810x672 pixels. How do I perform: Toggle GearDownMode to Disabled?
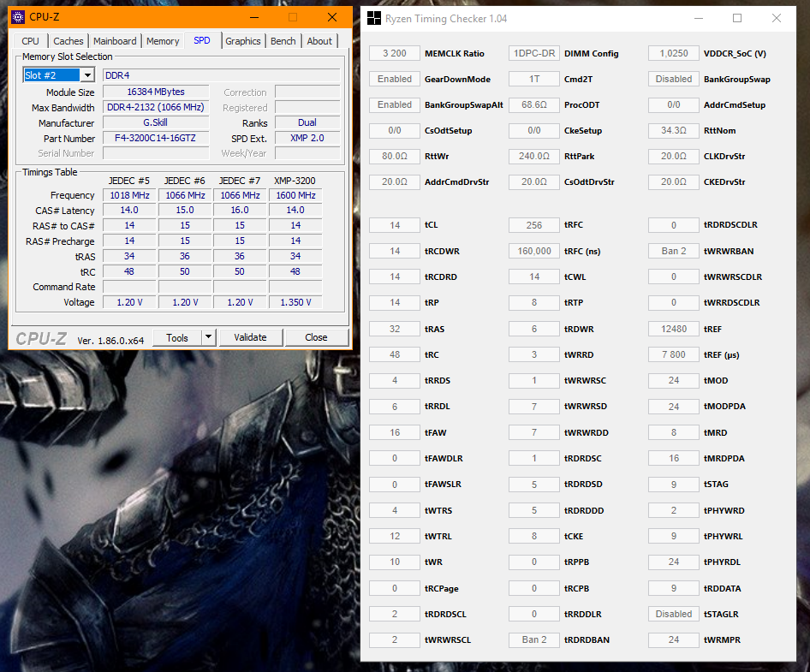tap(394, 78)
